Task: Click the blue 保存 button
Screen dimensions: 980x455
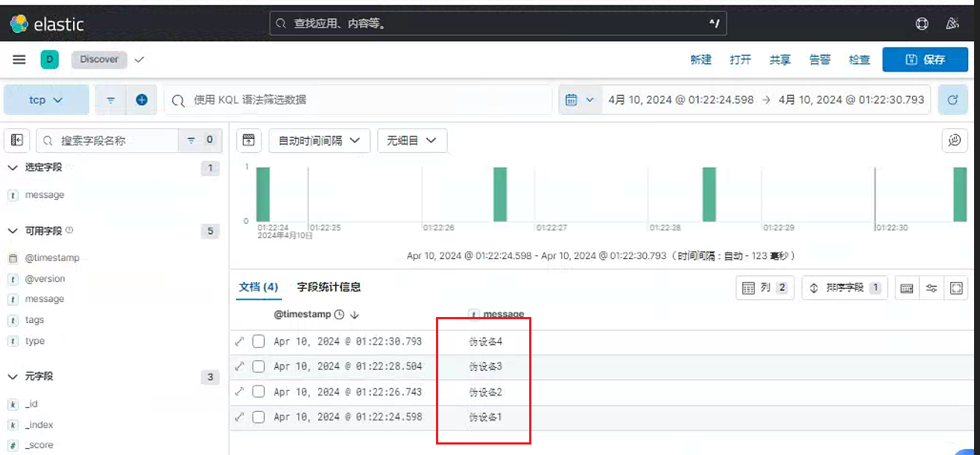Action: (x=925, y=60)
